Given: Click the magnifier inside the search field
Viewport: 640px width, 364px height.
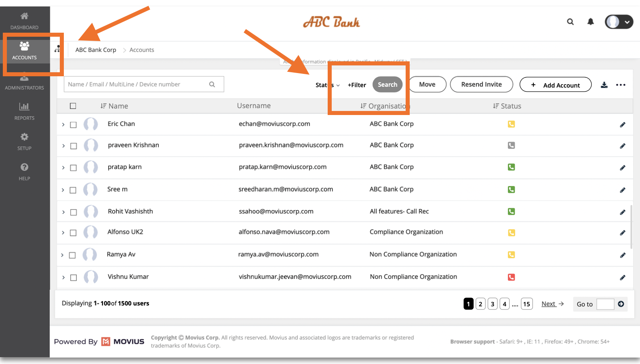Looking at the screenshot, I should 212,84.
